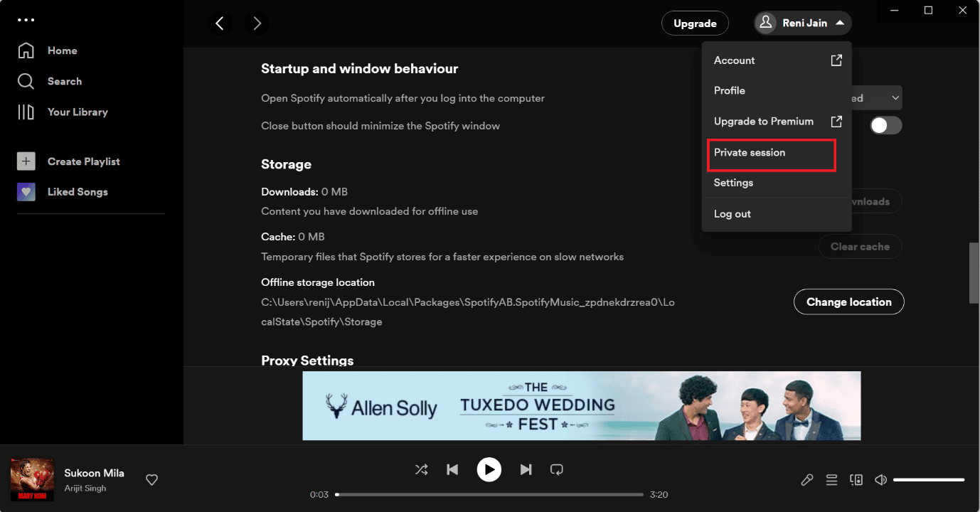Log out of Spotify
The height and width of the screenshot is (512, 980).
777,214
